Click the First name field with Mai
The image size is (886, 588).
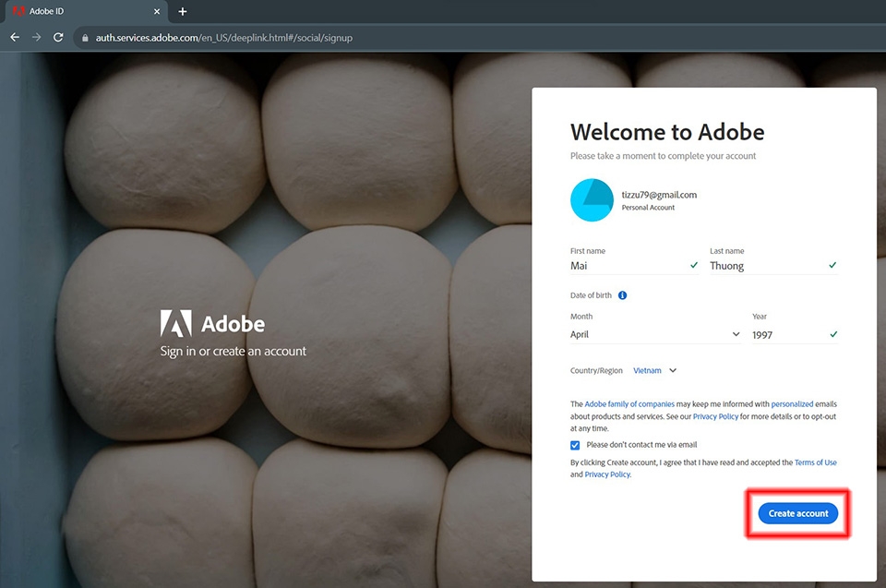click(634, 266)
